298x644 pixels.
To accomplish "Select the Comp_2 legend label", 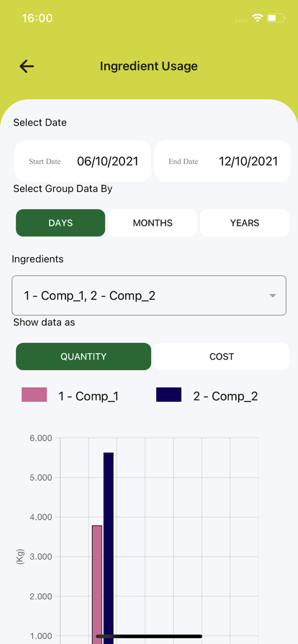I will coord(225,396).
